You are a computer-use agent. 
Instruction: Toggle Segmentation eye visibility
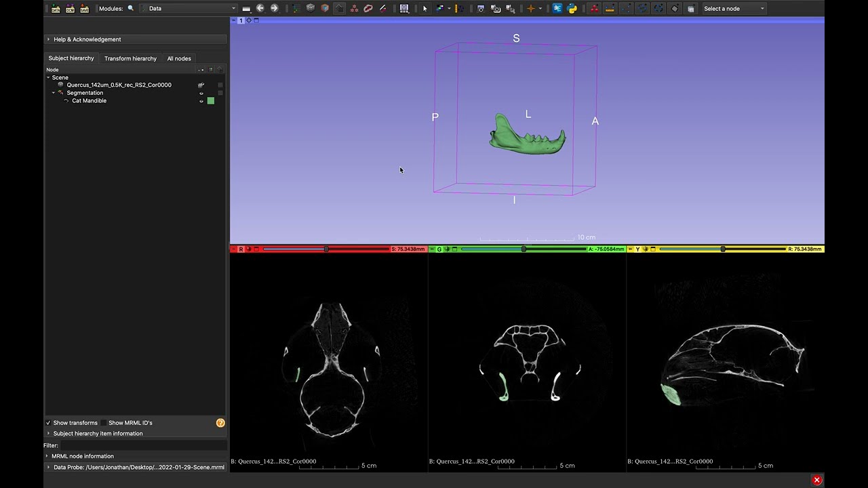(201, 93)
